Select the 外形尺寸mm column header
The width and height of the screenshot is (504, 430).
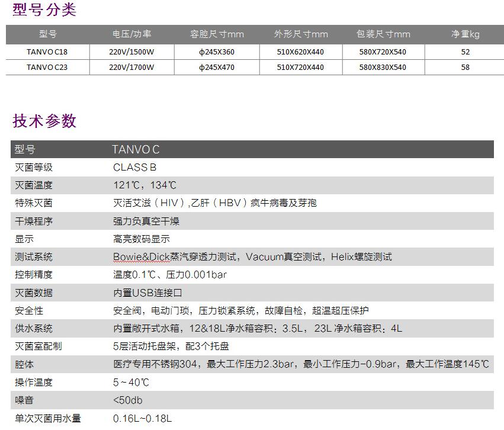point(301,34)
